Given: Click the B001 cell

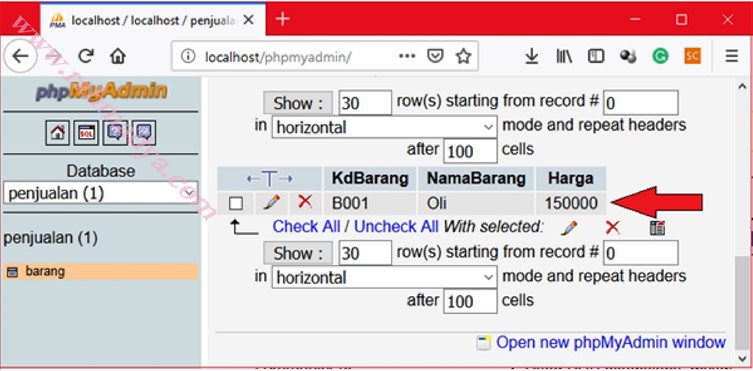Looking at the screenshot, I should pos(369,203).
